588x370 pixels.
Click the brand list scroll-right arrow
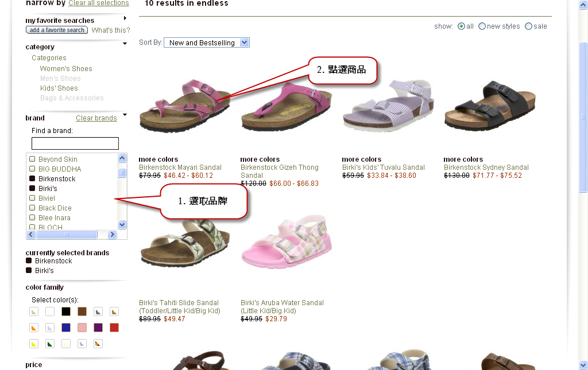(112, 235)
